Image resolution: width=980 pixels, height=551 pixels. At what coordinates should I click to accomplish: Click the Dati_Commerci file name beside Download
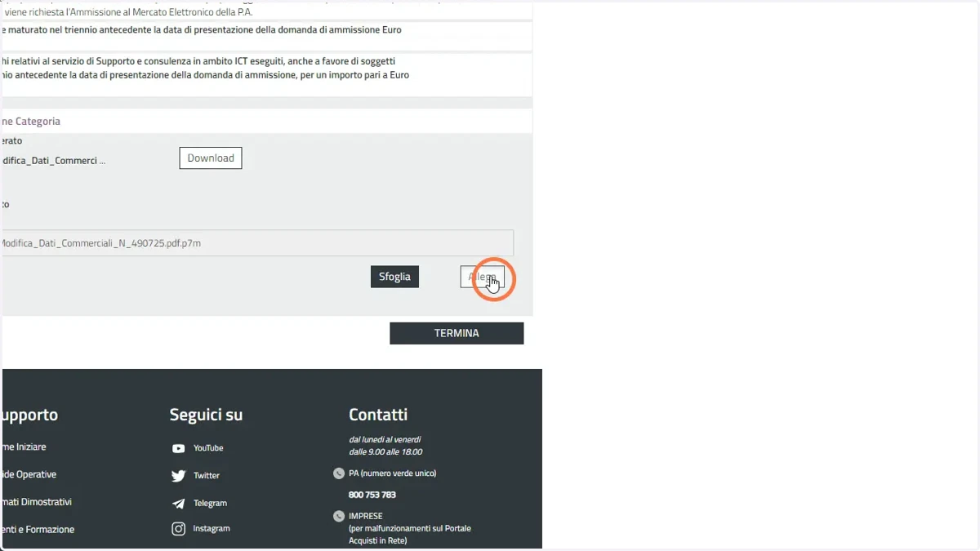point(54,161)
